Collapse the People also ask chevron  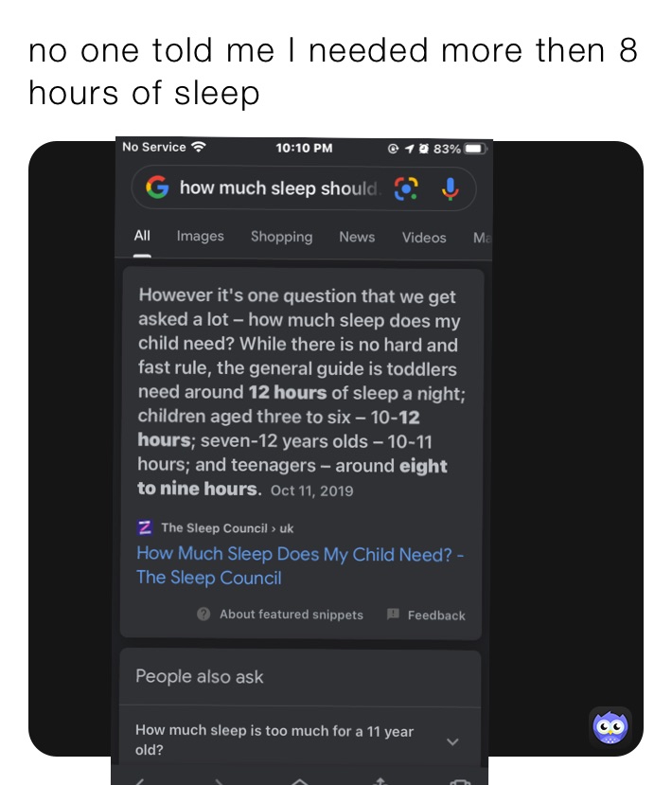point(452,741)
